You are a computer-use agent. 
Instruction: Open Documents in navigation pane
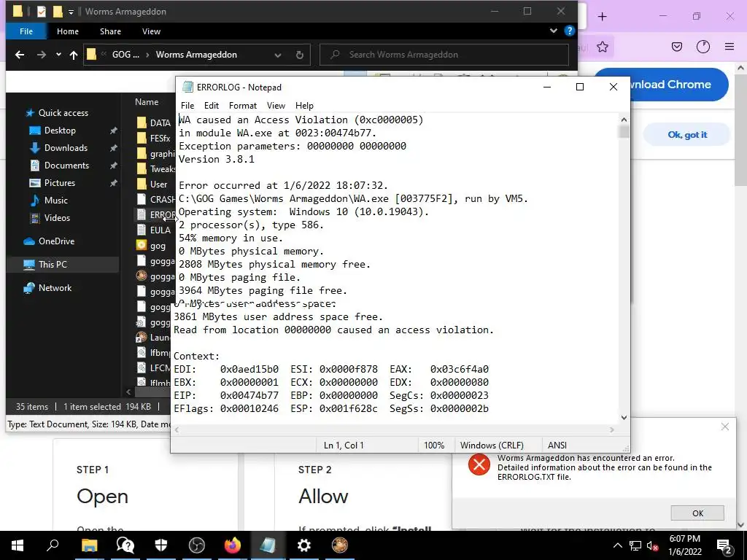coord(66,166)
